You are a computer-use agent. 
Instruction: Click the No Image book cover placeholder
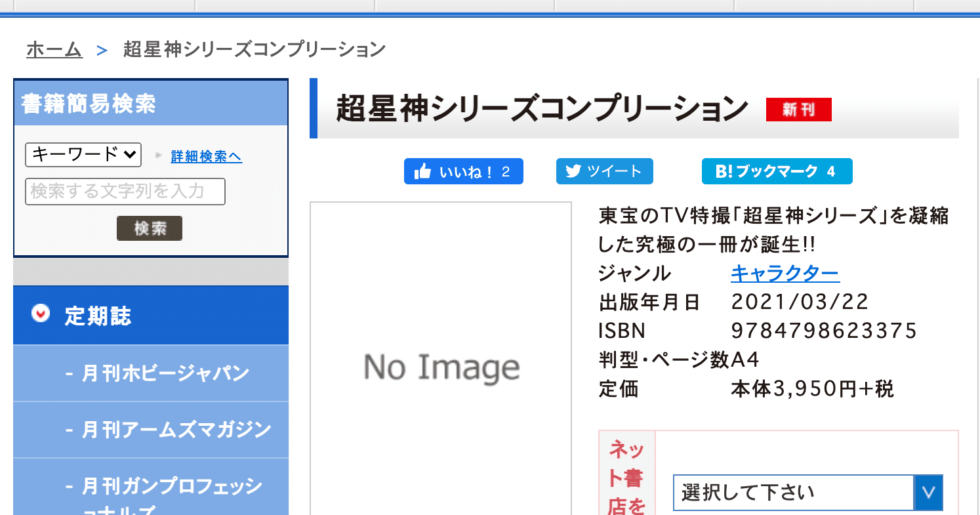(441, 358)
